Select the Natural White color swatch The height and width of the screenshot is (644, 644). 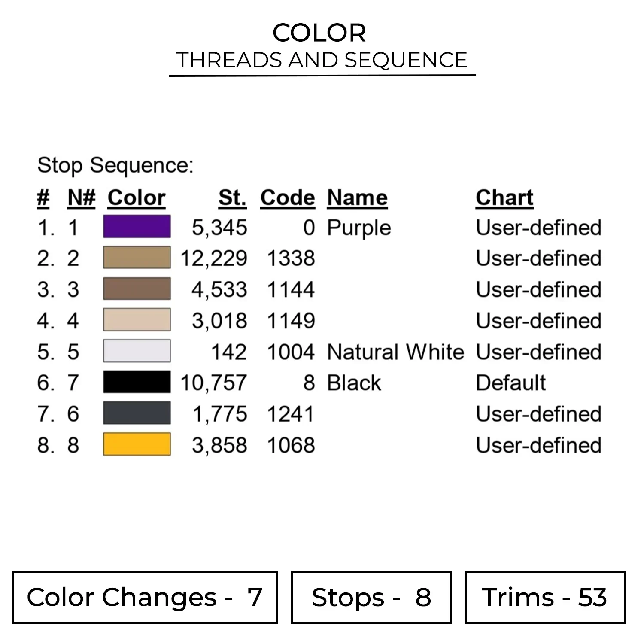[137, 351]
